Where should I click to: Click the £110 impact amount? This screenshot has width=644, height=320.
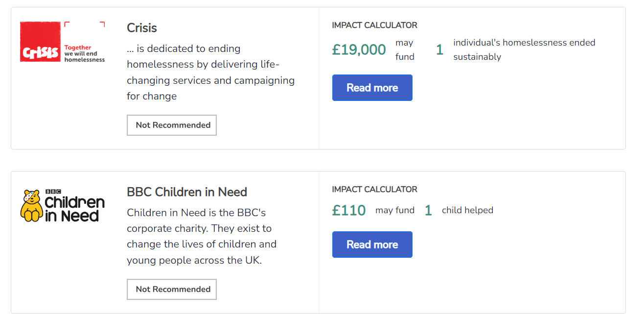pyautogui.click(x=349, y=211)
